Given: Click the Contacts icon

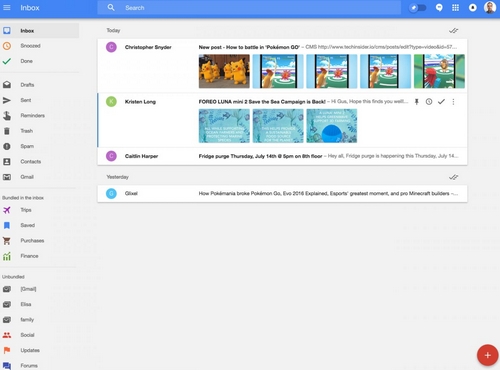Looking at the screenshot, I should point(7,161).
